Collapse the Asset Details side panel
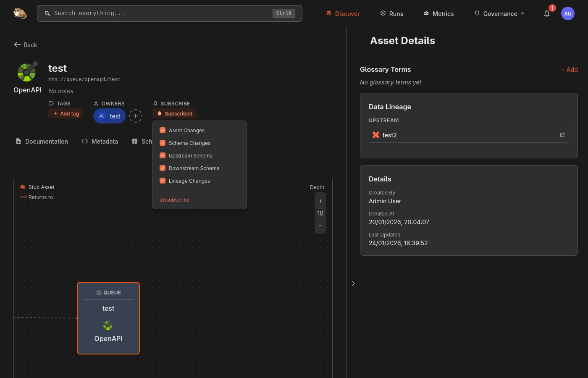The image size is (588, 378). (353, 283)
